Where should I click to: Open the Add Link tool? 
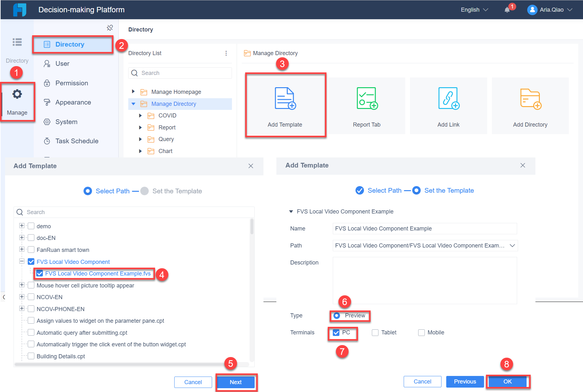tap(448, 105)
